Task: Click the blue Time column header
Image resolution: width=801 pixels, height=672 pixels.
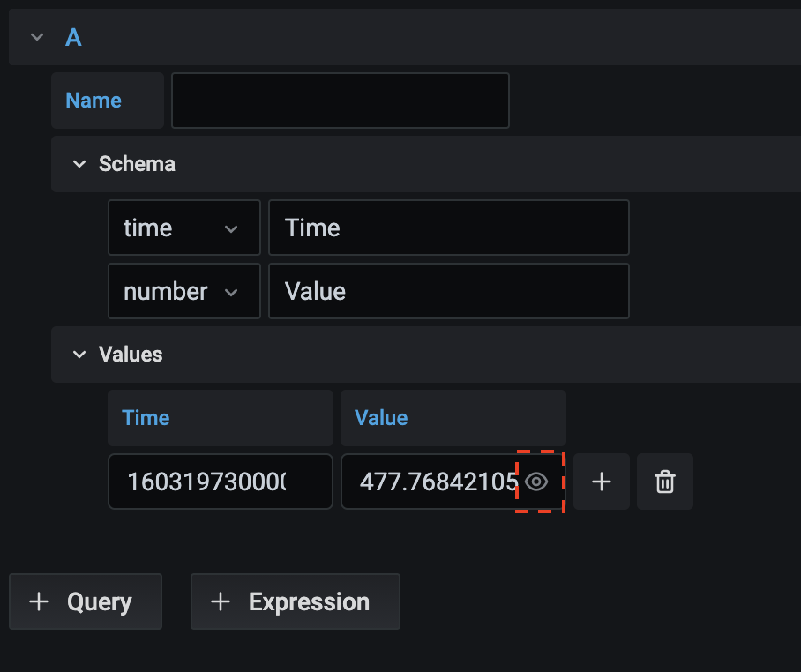Action: (x=145, y=417)
